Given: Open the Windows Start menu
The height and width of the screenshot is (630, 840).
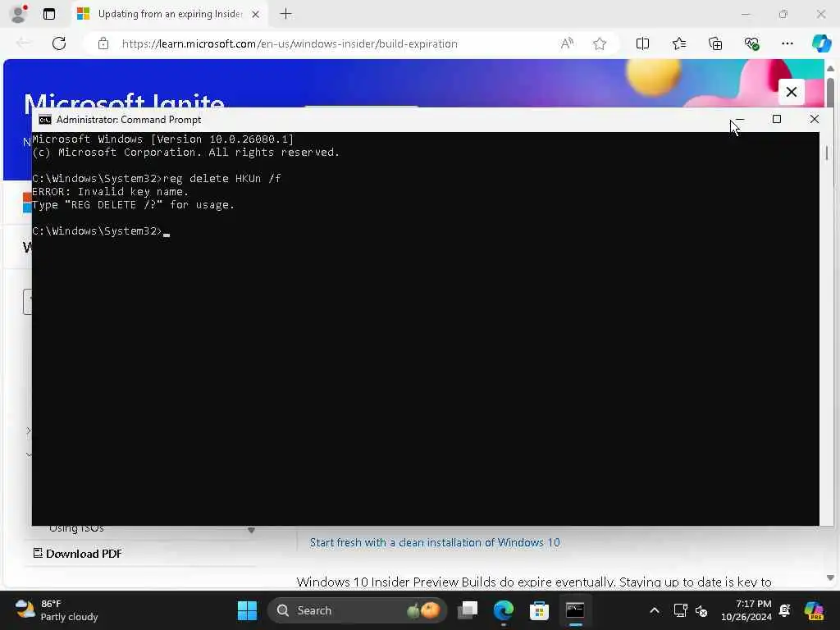Looking at the screenshot, I should coord(247,610).
